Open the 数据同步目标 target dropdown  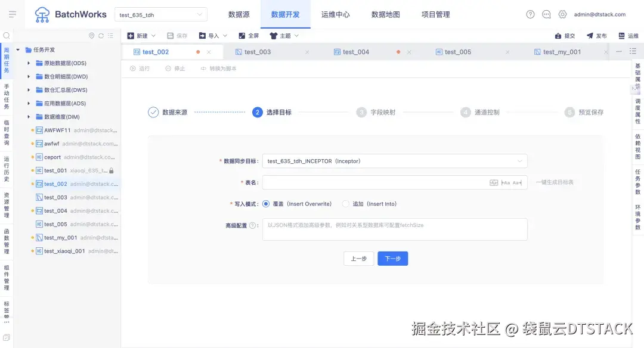[x=395, y=160]
